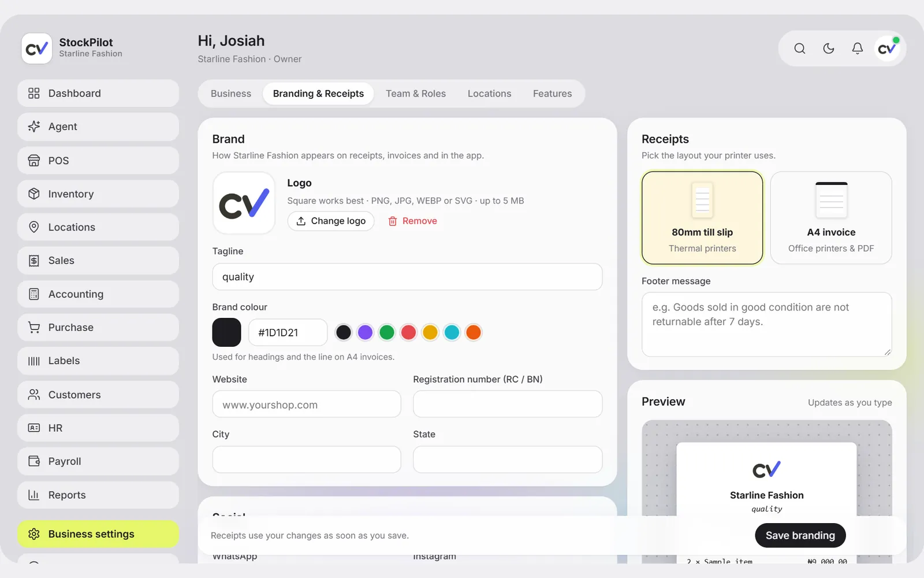Select the 80mm till slip layout
Screen dimensions: 924x578
point(702,218)
